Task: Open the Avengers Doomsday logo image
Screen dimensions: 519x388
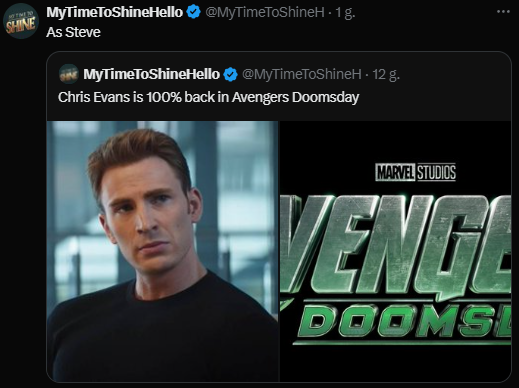Action: [395, 251]
